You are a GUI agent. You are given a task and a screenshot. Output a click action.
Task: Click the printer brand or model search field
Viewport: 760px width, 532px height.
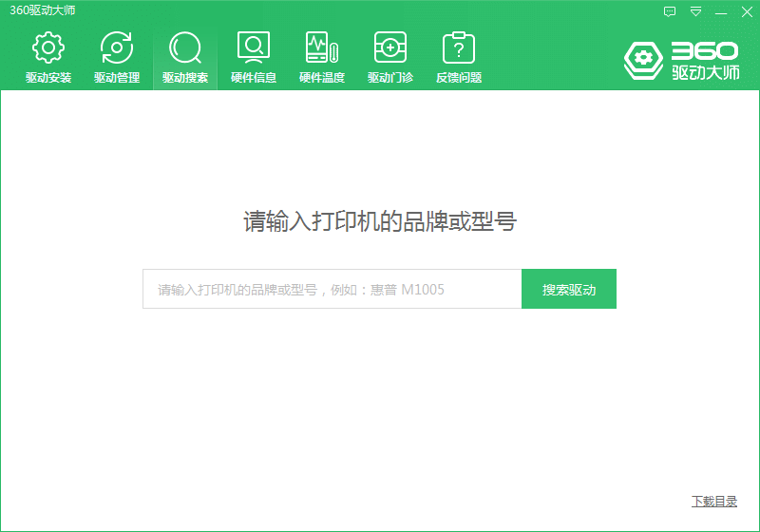click(332, 289)
